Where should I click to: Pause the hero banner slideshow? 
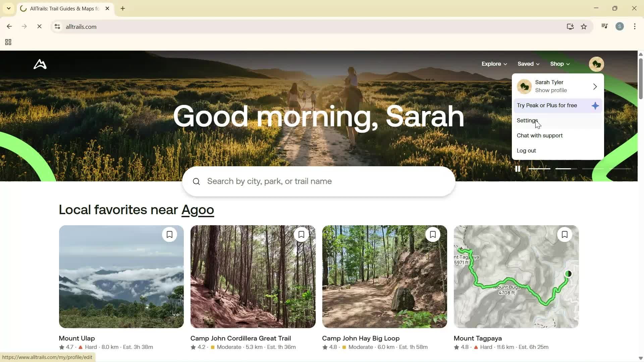(x=518, y=169)
